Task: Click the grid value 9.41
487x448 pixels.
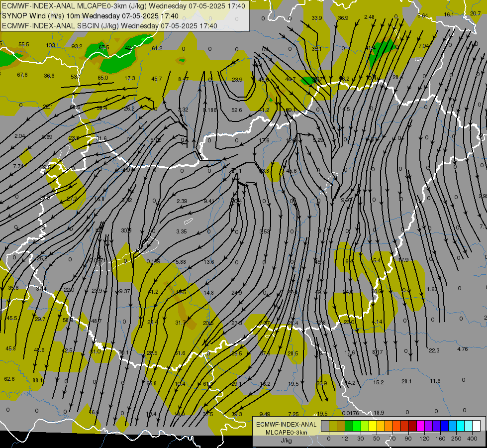Action: [x=209, y=201]
